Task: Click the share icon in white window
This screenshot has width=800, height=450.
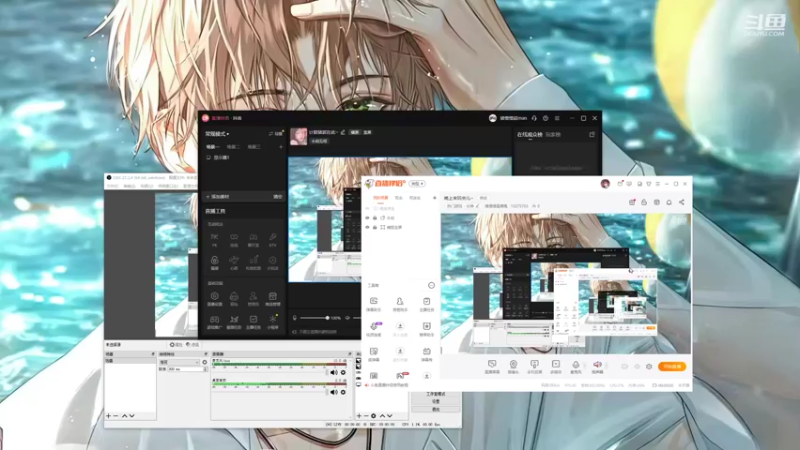Action: point(682,202)
